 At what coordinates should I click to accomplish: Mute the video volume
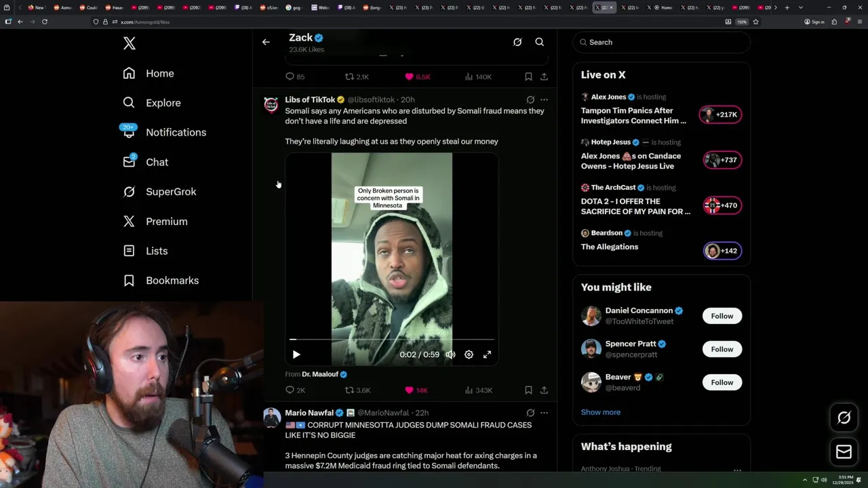tap(450, 354)
